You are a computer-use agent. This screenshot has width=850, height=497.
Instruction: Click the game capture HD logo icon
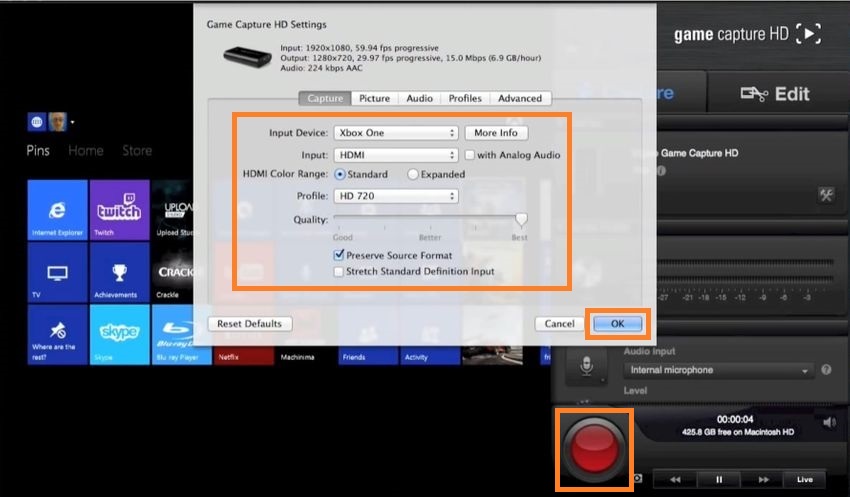pyautogui.click(x=808, y=34)
